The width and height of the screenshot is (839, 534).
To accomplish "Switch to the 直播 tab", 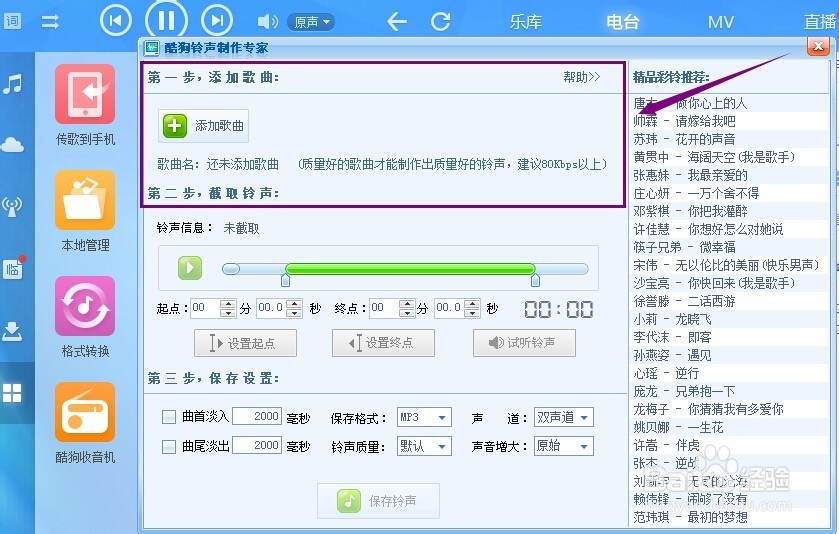I will 821,22.
